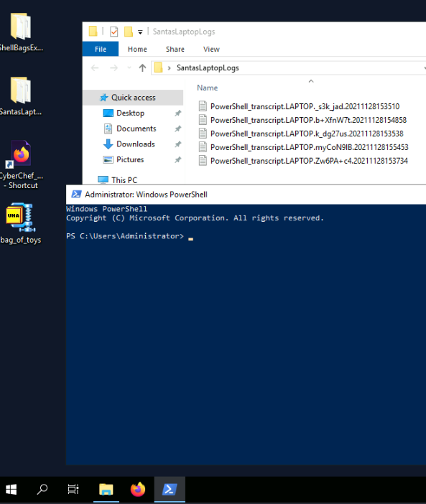
Task: Click the address bar folder icon
Action: click(158, 67)
